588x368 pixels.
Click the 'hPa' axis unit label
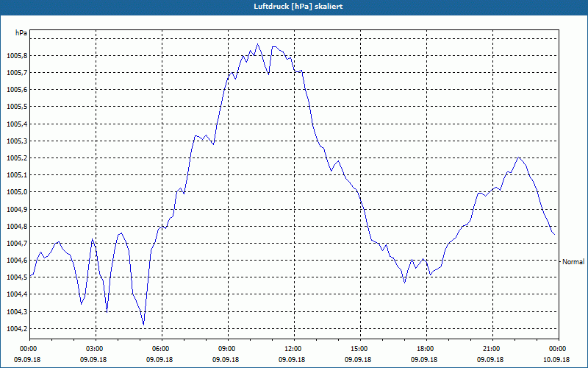21,33
